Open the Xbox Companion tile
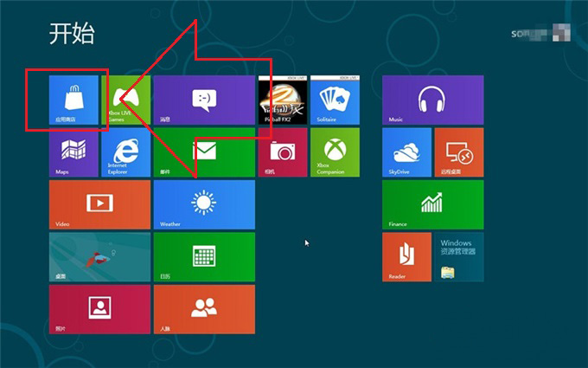Screen dimensions: 588x368 [335, 152]
